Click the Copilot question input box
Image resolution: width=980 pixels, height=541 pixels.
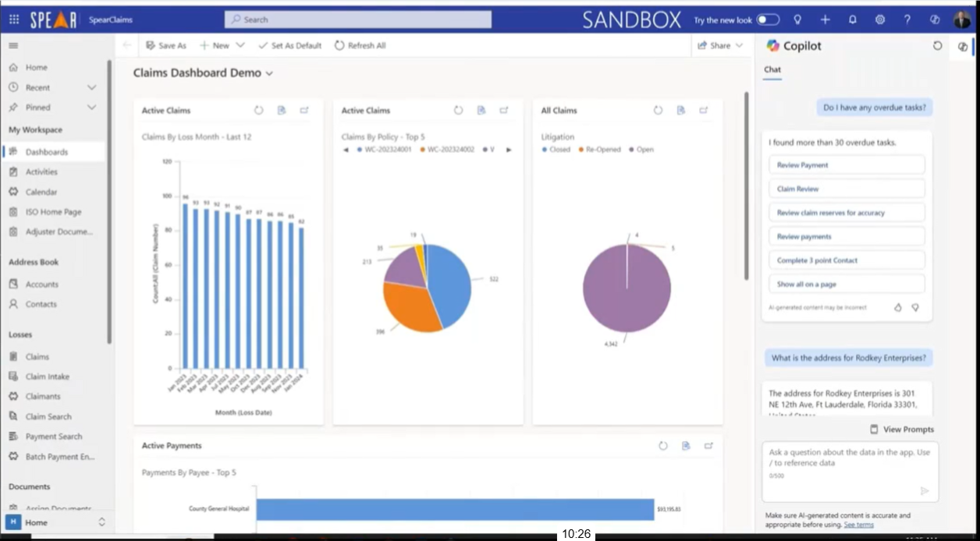[x=849, y=463]
